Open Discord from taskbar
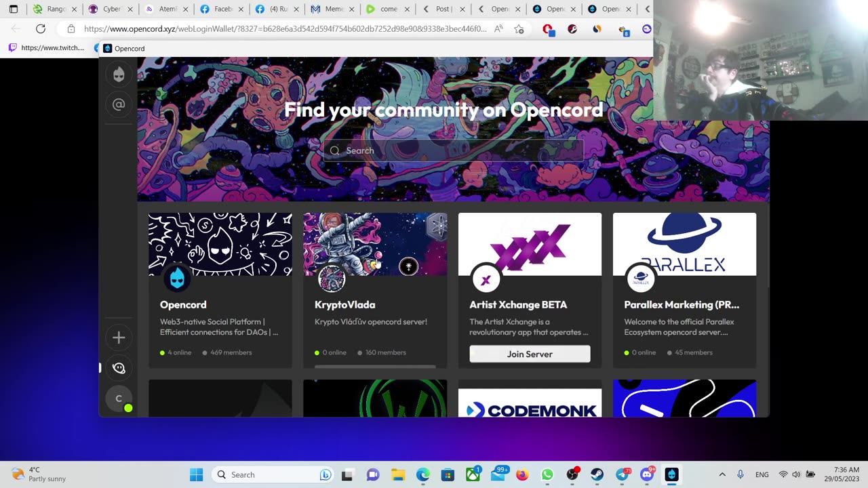 647,474
